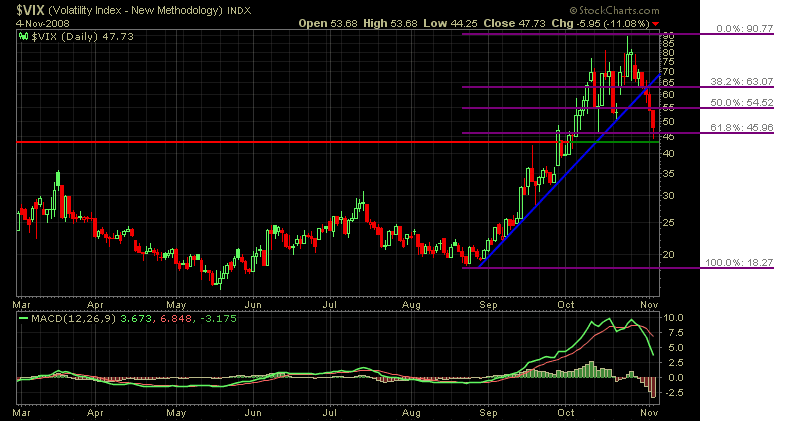Click the 25 price axis label
Image resolution: width=800 pixels, height=421 pixels.
[668, 222]
